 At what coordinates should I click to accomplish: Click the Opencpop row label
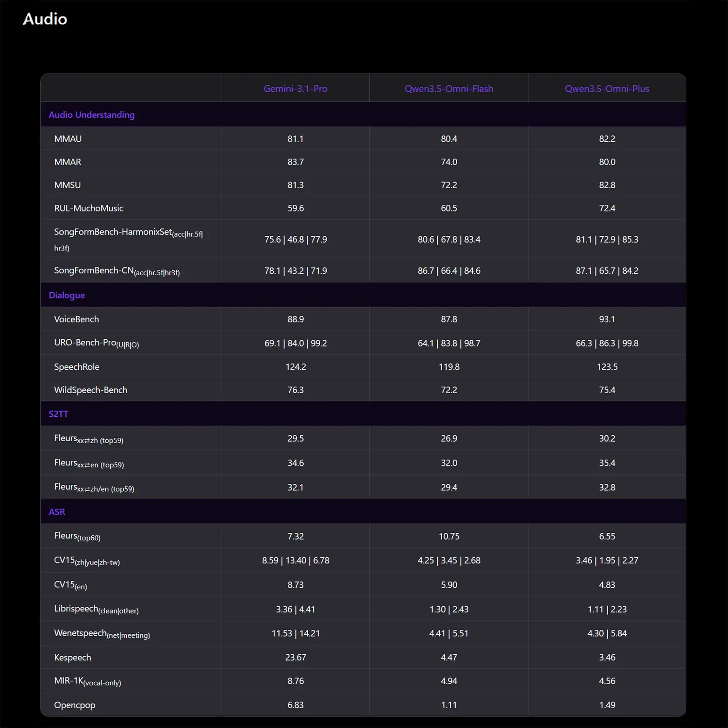75,705
